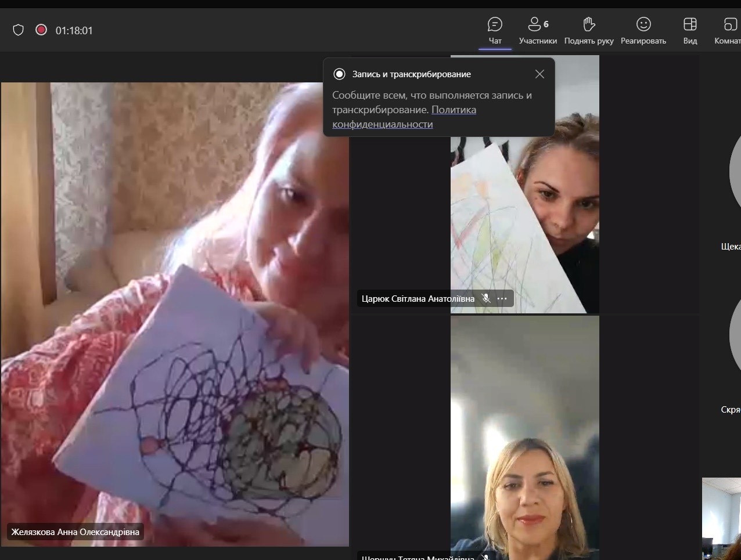Viewport: 741px width, 560px height.
Task: Select the blonde woman's video tile
Action: point(525,438)
